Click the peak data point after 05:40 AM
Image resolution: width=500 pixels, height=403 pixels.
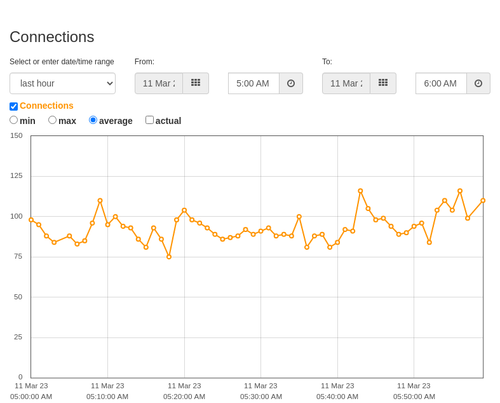tap(360, 191)
